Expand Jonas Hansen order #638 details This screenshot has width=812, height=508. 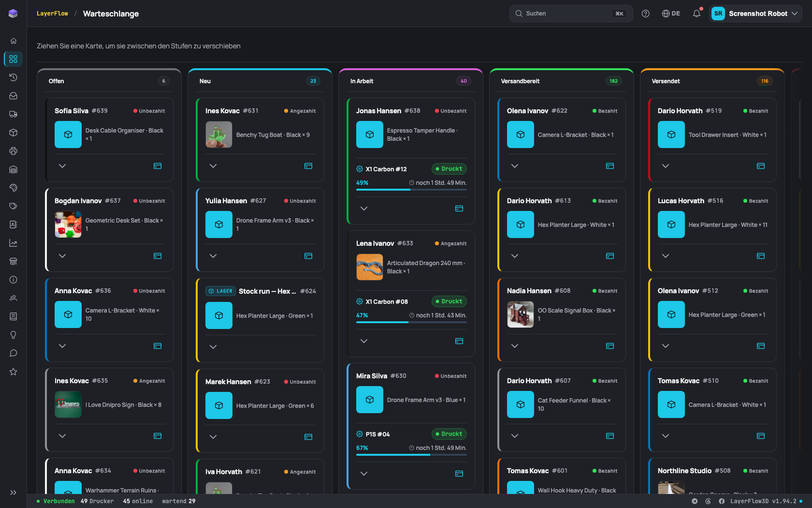[x=364, y=209]
